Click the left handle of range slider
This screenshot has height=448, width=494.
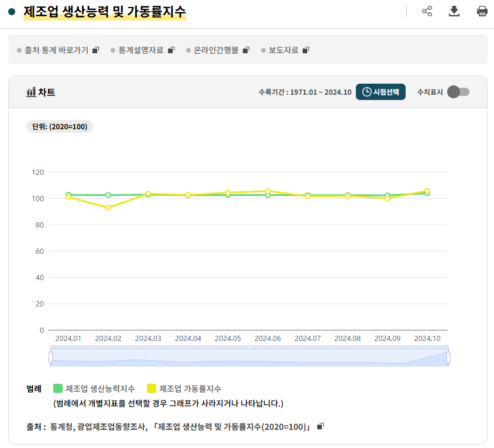click(50, 358)
